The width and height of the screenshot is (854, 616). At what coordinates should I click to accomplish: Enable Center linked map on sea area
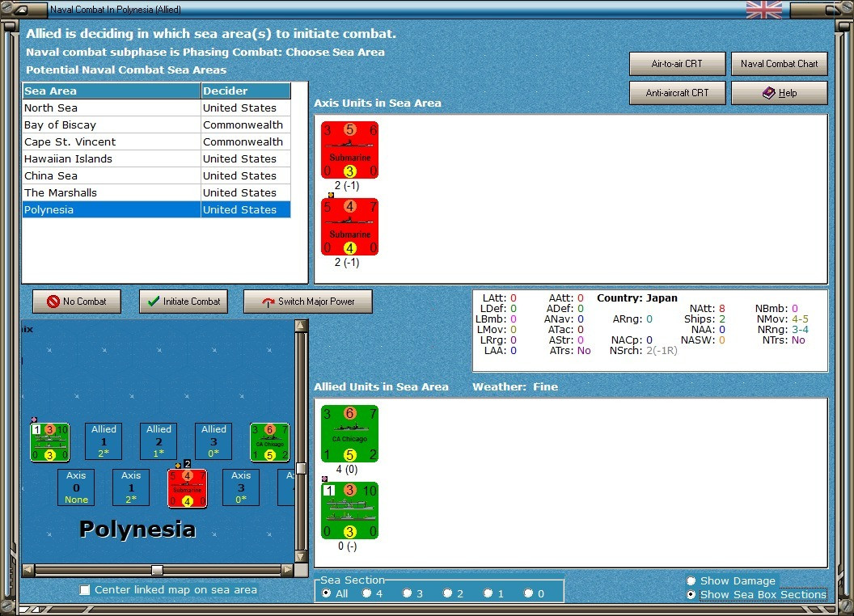click(x=85, y=590)
